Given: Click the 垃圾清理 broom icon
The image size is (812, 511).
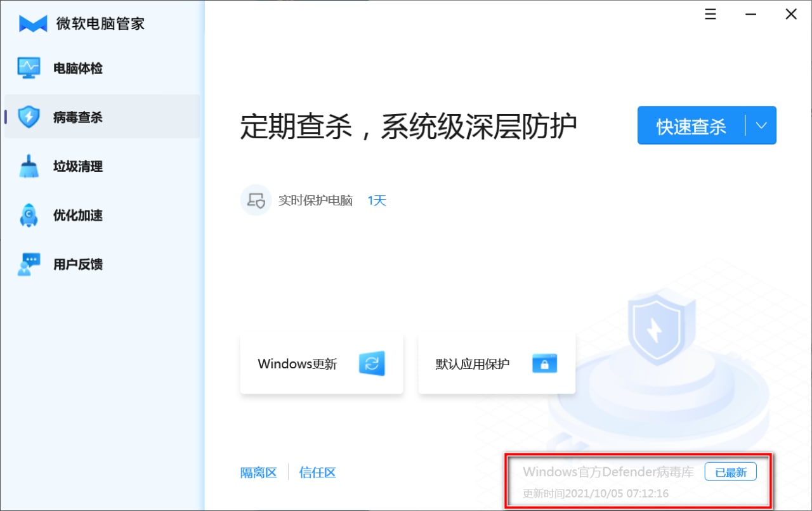Looking at the screenshot, I should point(29,167).
